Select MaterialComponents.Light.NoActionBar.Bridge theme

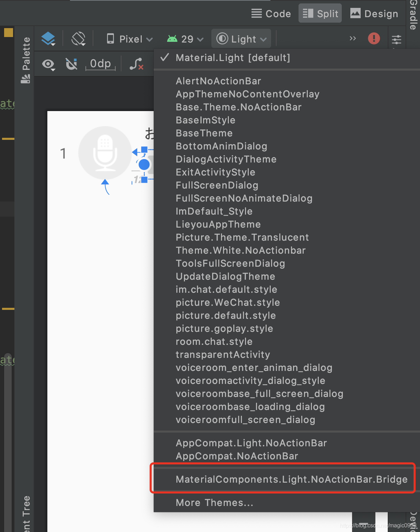287,479
